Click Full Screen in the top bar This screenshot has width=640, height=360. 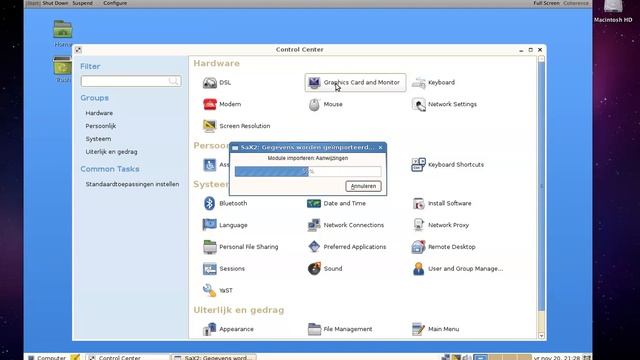pos(547,3)
